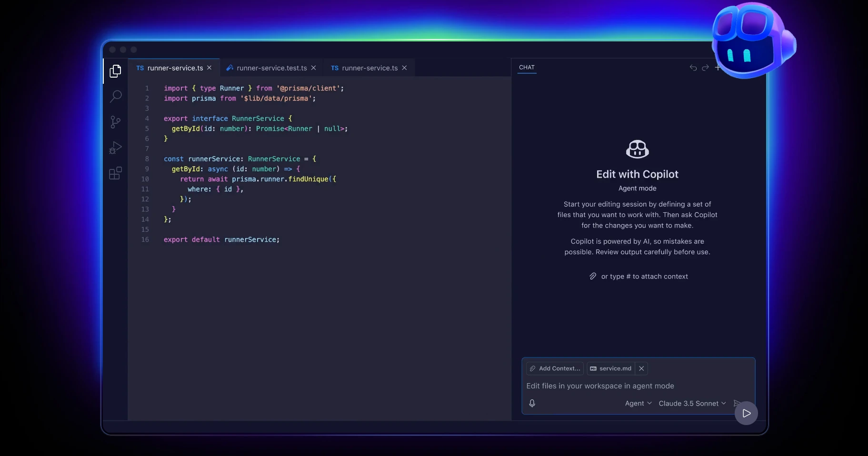Click 'findUnique' in the code
The image size is (868, 456).
(x=308, y=179)
